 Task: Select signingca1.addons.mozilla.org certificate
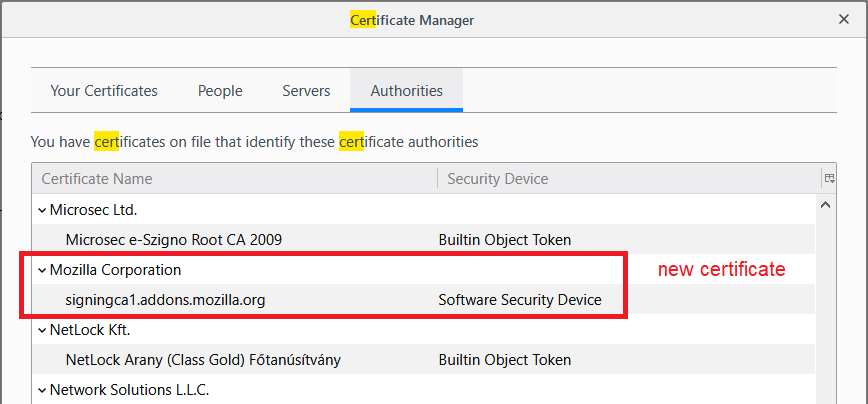tap(166, 300)
